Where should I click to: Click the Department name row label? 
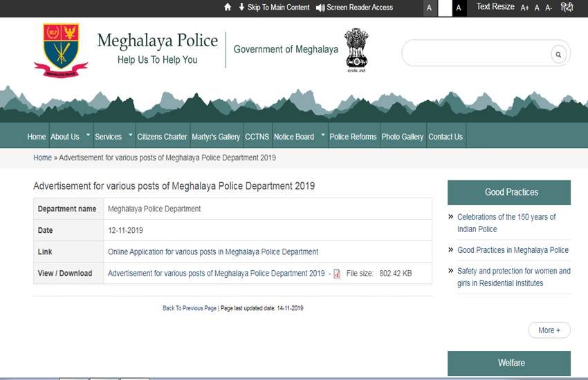point(66,209)
